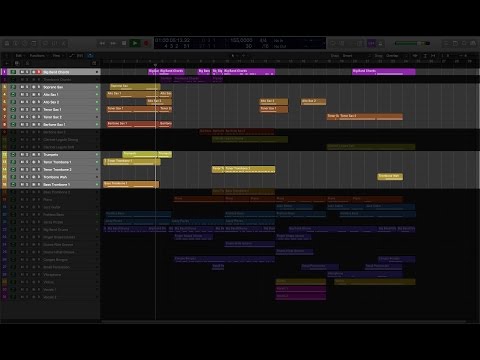Image resolution: width=480 pixels, height=360 pixels.
Task: Start playback with the green Play button
Action: tap(135, 43)
